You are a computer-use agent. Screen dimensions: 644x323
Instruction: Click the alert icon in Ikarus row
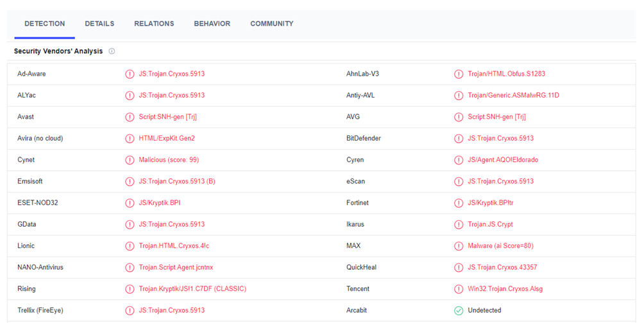click(x=459, y=224)
